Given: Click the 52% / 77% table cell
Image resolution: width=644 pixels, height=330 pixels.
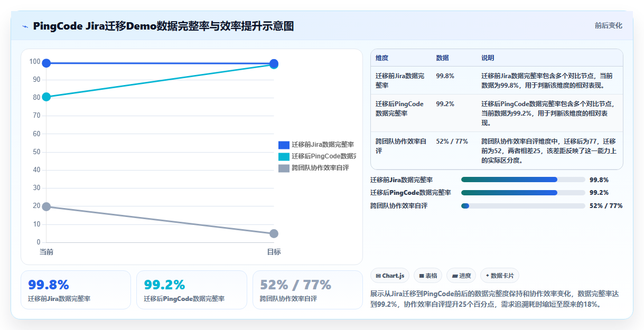Looking at the screenshot, I should click(x=452, y=142).
